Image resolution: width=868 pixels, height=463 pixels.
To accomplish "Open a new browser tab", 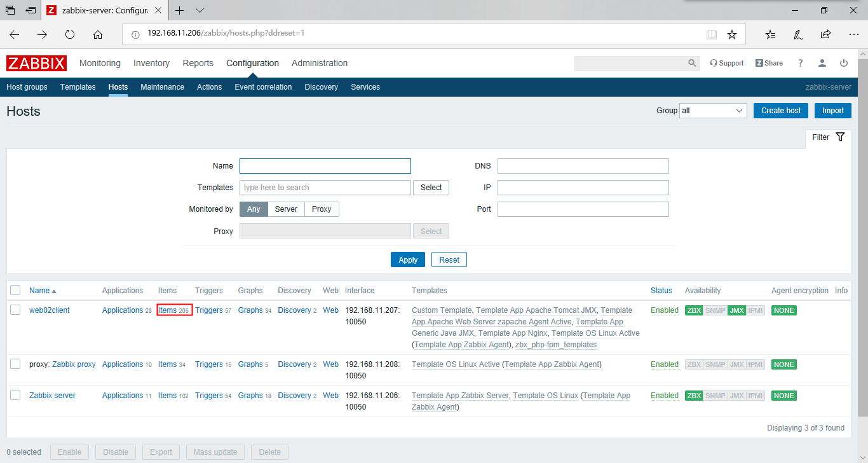I will 180,10.
